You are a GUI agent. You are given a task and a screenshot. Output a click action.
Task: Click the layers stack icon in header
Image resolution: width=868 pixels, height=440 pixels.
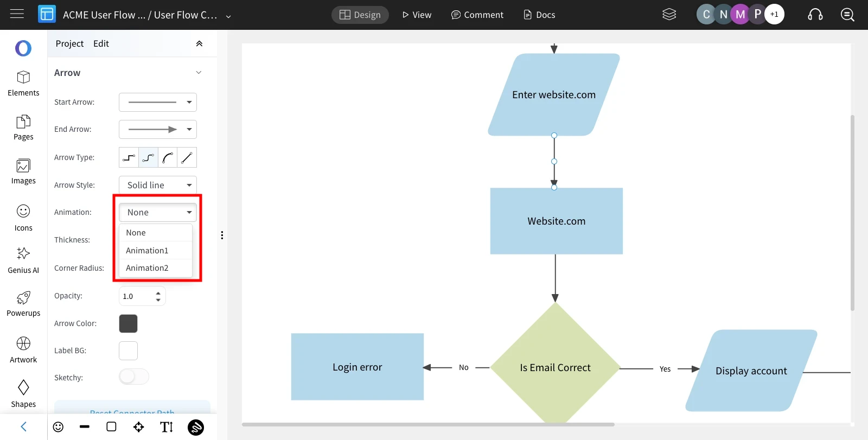point(669,15)
